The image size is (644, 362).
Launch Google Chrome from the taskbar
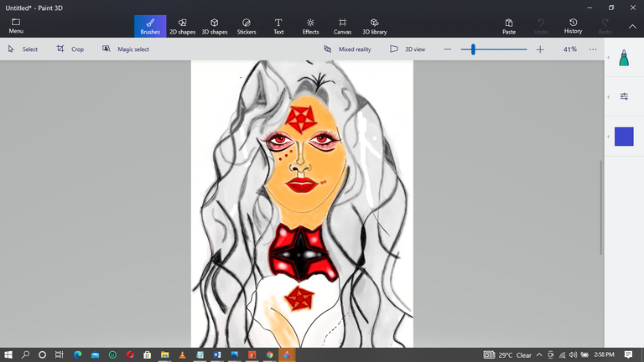click(x=269, y=354)
